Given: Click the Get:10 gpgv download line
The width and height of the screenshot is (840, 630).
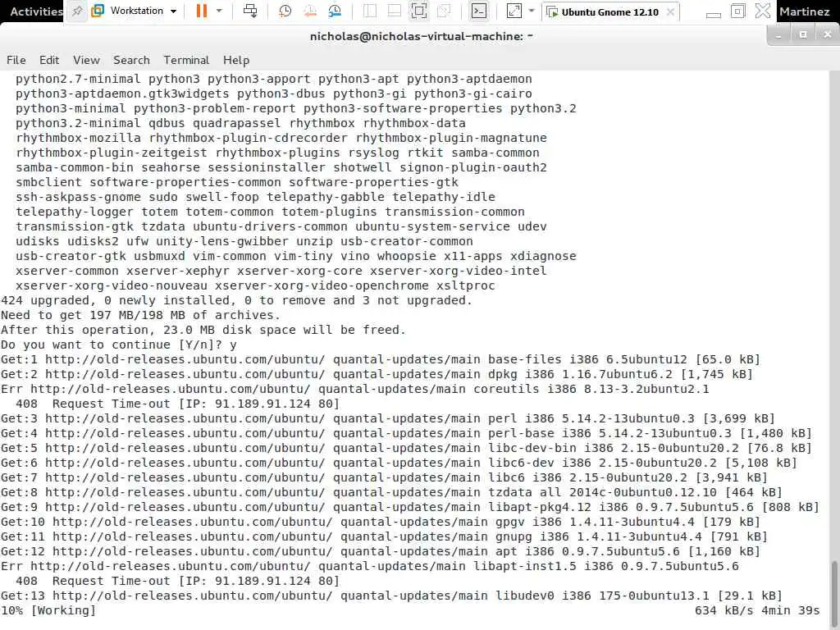Looking at the screenshot, I should (381, 522).
